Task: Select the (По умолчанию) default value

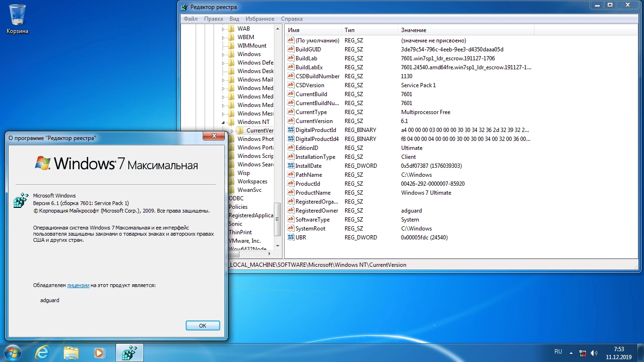Action: pos(317,41)
